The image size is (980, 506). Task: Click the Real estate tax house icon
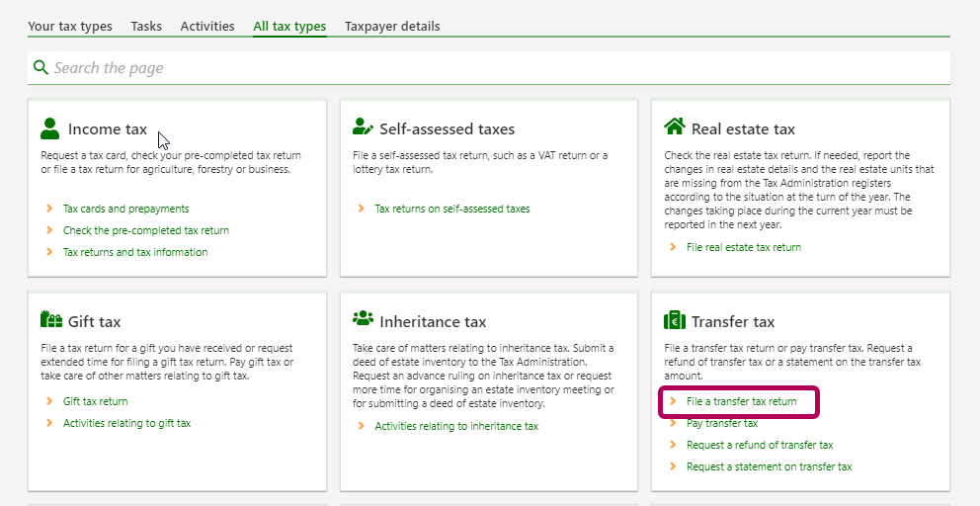pyautogui.click(x=674, y=127)
